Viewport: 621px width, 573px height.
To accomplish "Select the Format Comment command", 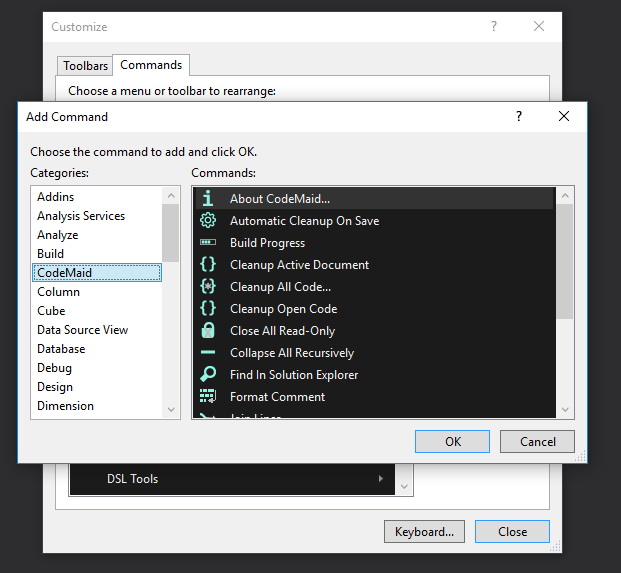I will click(374, 396).
